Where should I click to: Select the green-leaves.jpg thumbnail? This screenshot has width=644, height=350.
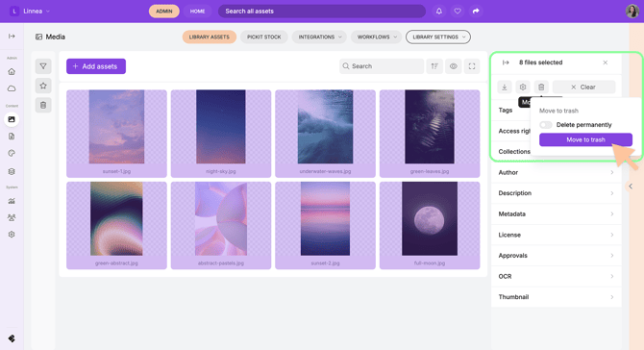(x=430, y=134)
